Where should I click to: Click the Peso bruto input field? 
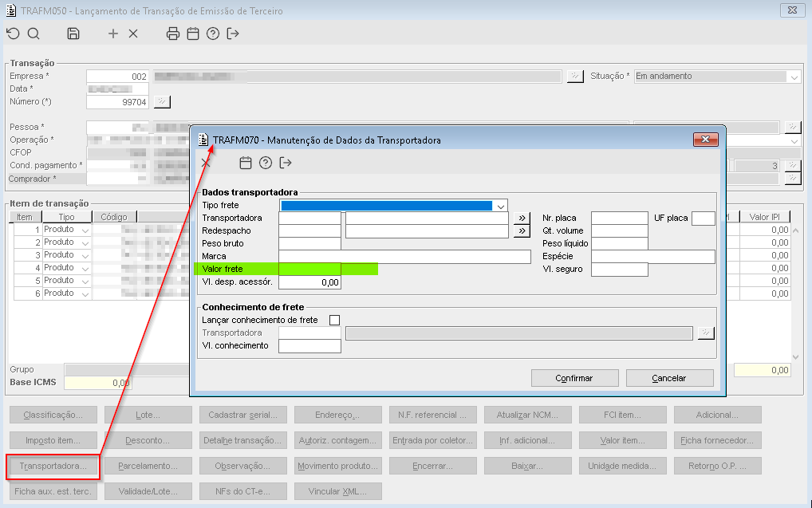point(309,243)
